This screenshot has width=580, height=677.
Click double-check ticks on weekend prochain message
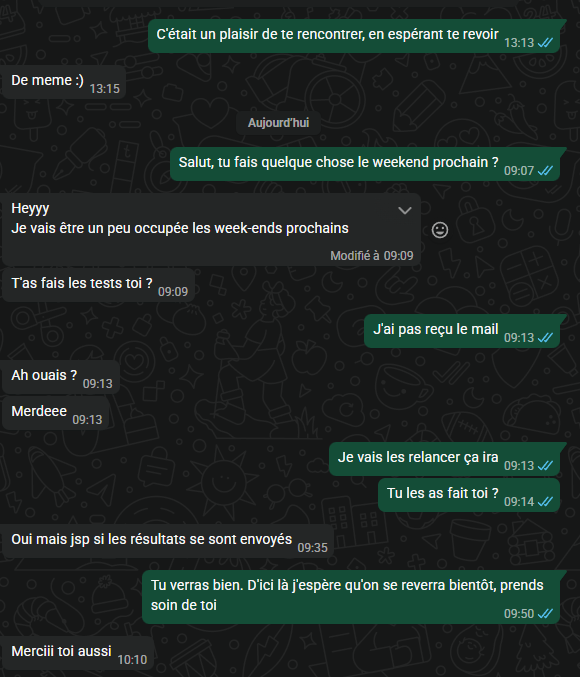(x=545, y=171)
